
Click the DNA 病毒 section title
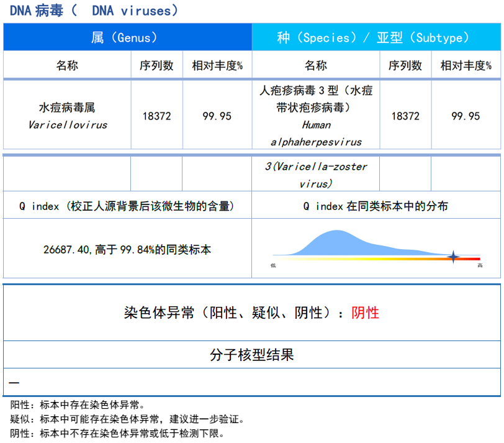coord(94,11)
